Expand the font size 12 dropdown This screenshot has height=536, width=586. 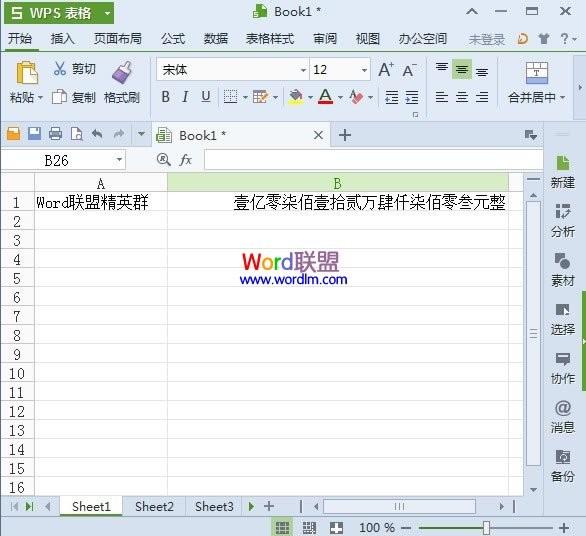(364, 70)
